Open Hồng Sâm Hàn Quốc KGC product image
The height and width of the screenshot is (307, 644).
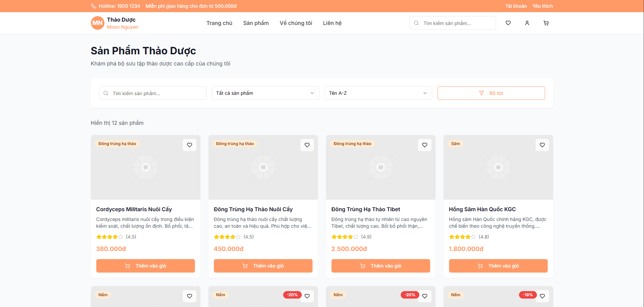tap(498, 167)
